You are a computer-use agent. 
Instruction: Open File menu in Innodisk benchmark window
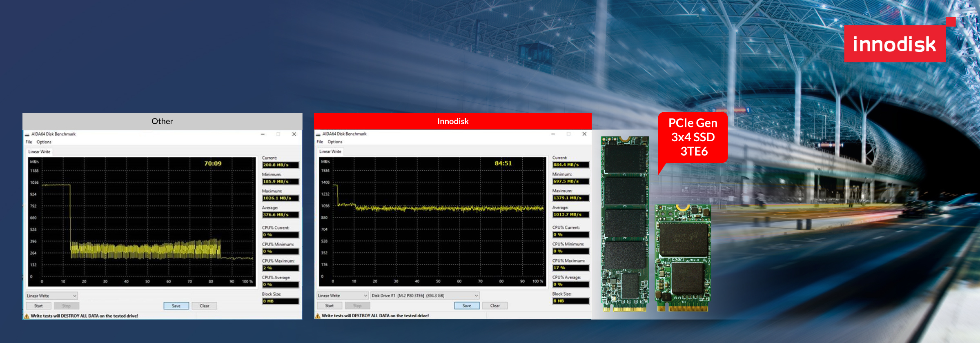click(x=320, y=142)
